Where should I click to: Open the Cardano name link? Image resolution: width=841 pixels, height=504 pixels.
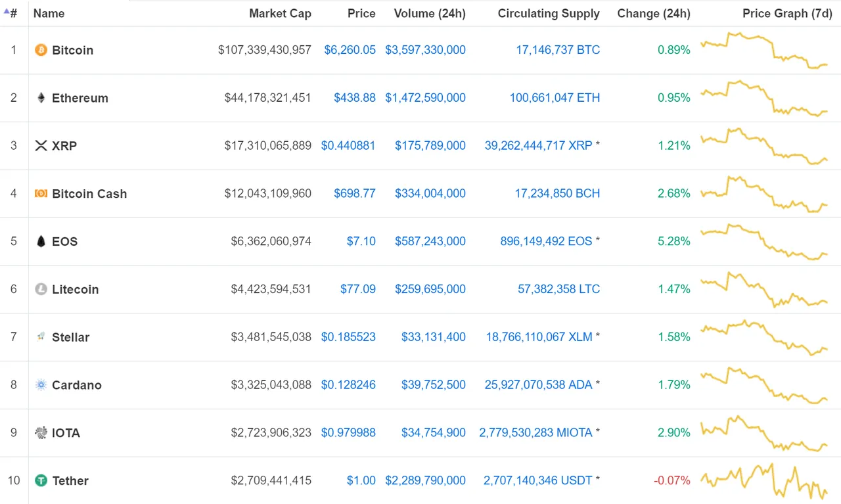[77, 385]
